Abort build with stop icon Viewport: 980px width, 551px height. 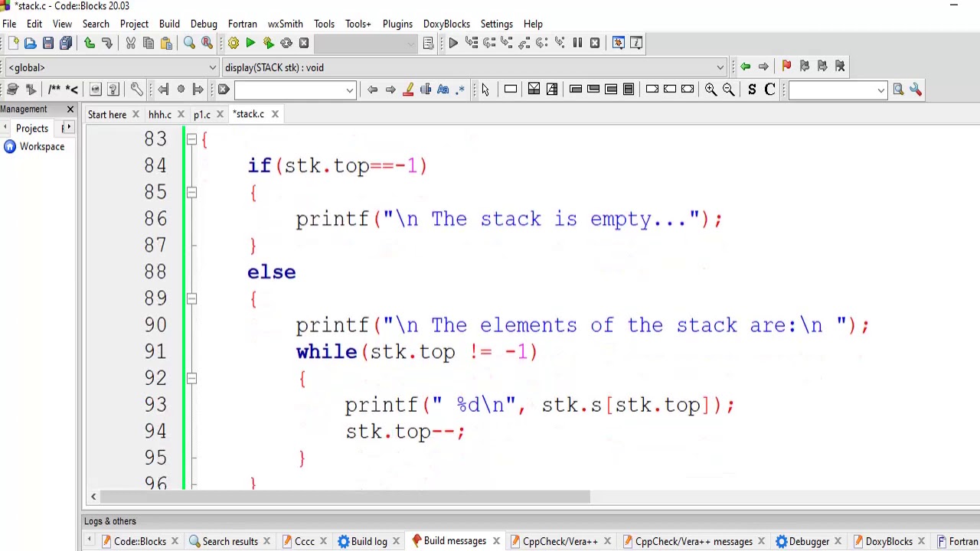coord(303,43)
